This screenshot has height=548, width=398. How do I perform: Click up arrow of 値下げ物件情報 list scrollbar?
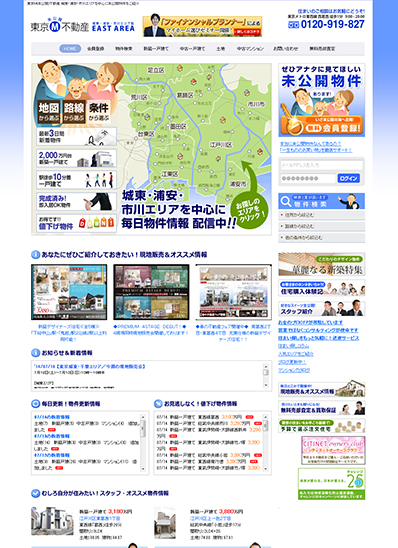coord(266,417)
